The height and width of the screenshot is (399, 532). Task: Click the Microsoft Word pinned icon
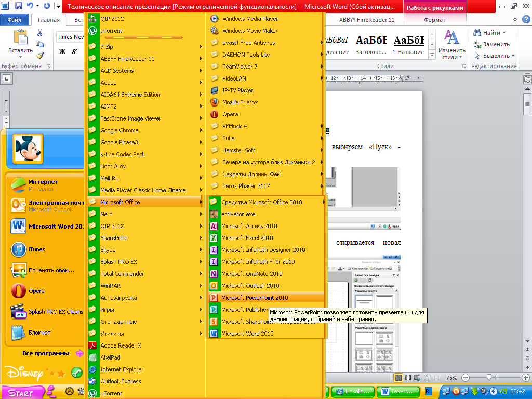pos(18,227)
